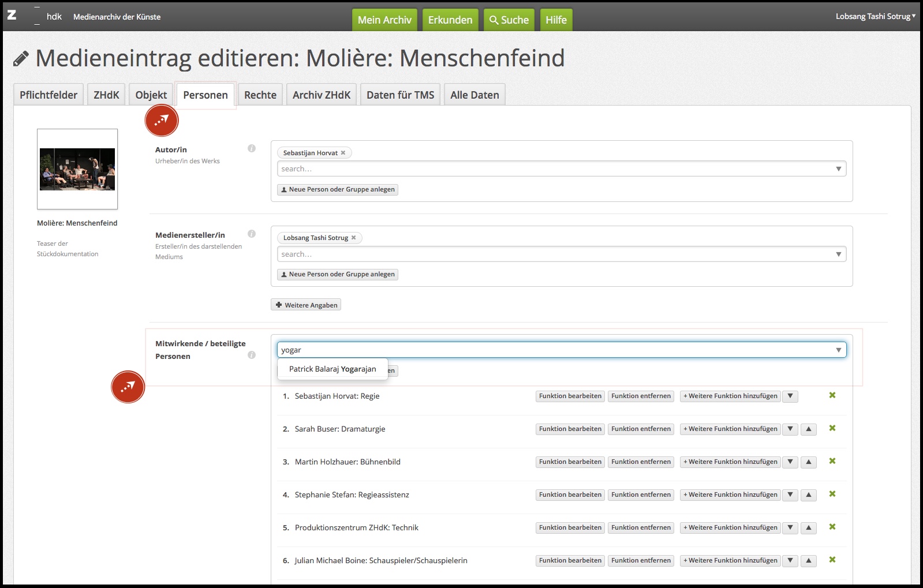Click the Molière: Menschenfeind thumbnail image
923x588 pixels.
(77, 169)
